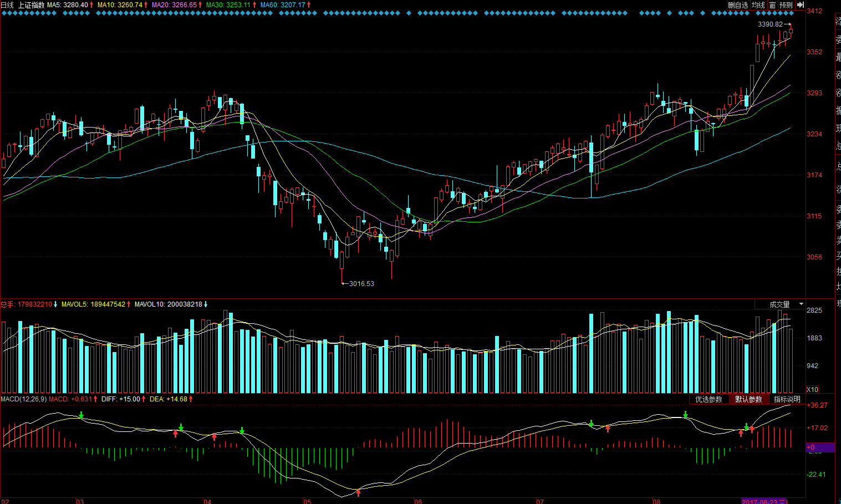Image resolution: width=841 pixels, height=504 pixels.
Task: Toggle the 均线 moving average lines
Action: click(758, 5)
